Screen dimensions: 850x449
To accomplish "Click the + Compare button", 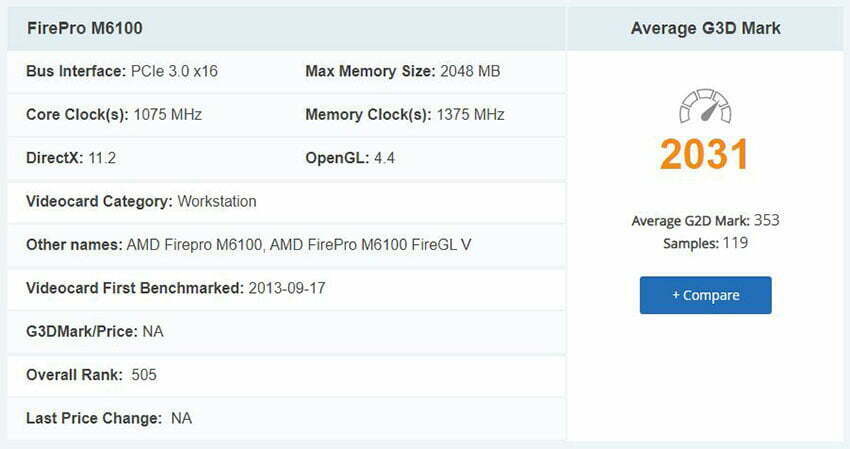I will tap(705, 295).
